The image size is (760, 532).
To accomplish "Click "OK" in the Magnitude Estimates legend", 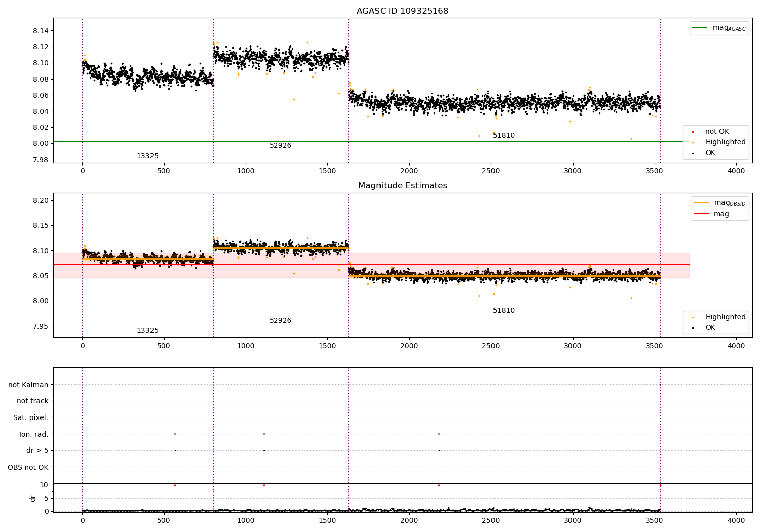I will [x=710, y=327].
